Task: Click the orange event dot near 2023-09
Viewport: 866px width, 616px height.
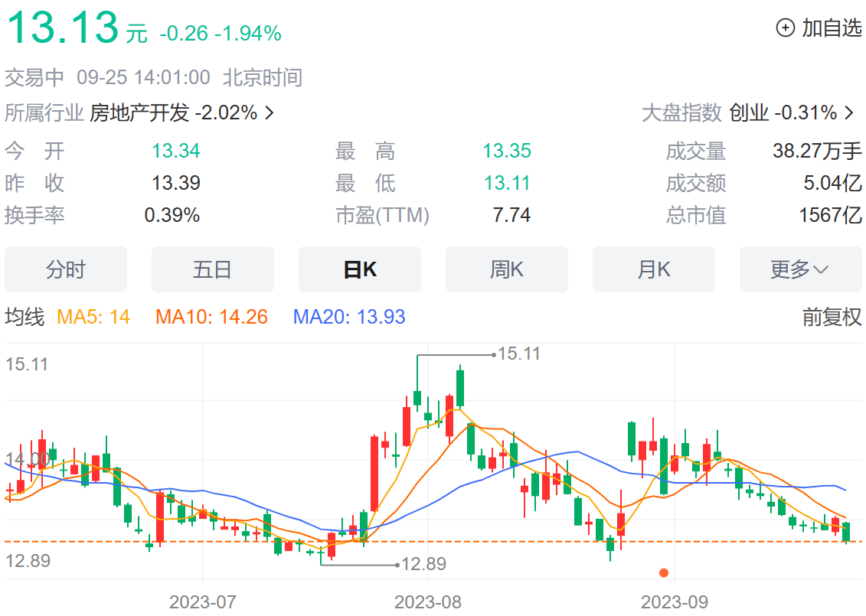Action: point(664,572)
